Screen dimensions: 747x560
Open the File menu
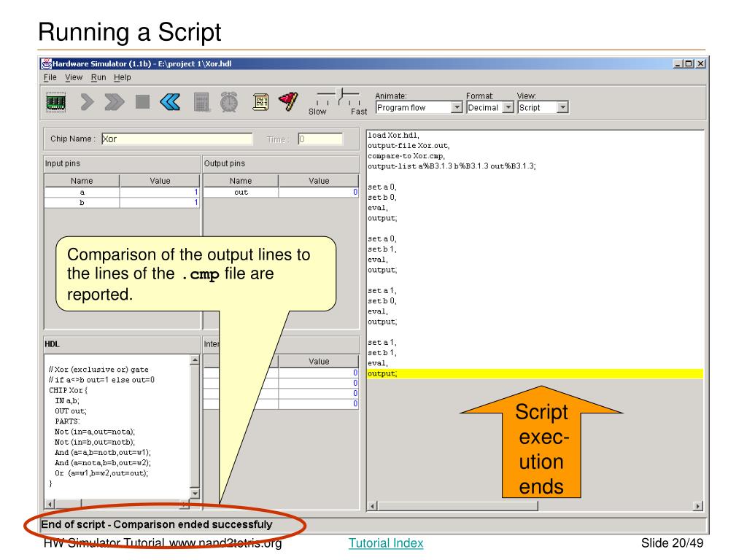point(50,77)
